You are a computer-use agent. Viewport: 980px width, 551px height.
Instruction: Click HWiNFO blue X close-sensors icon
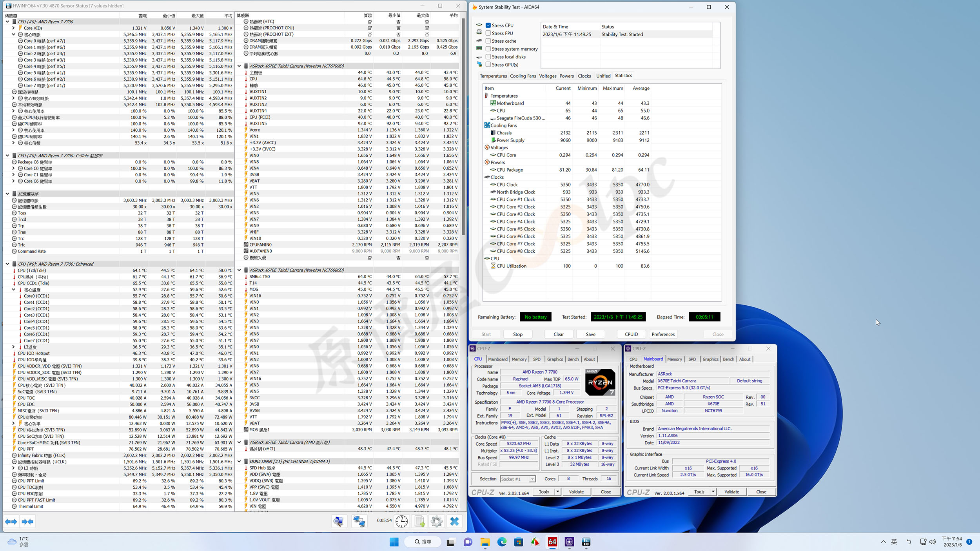454,521
